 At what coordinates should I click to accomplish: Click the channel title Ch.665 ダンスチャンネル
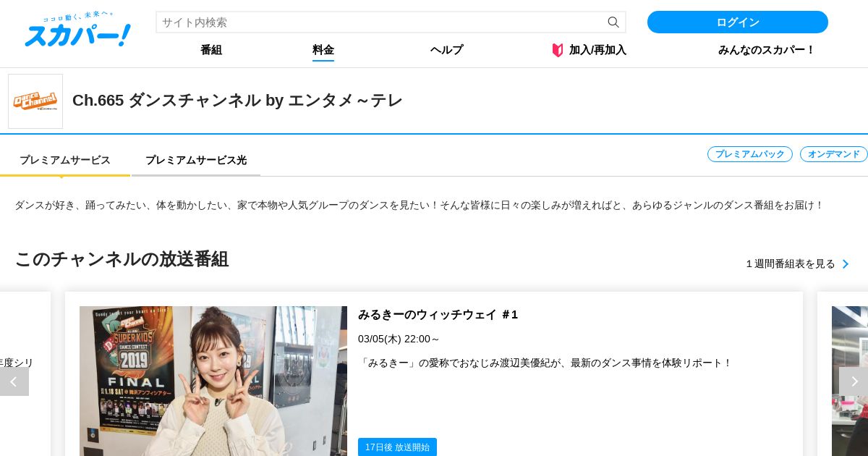(237, 101)
